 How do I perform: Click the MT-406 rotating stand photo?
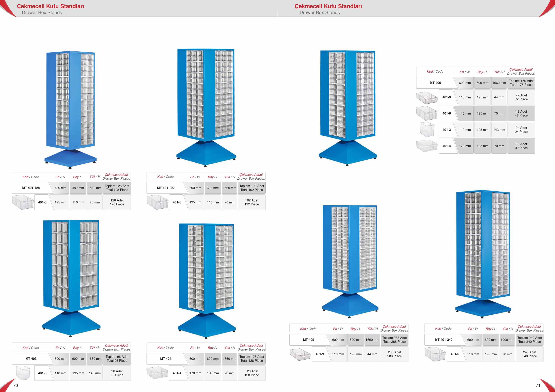(x=348, y=108)
